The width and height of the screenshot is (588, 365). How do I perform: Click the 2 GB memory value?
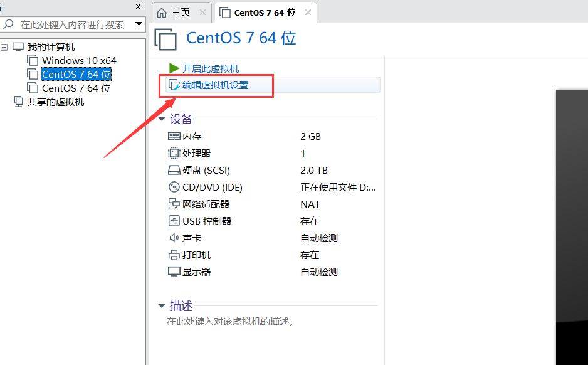[310, 137]
